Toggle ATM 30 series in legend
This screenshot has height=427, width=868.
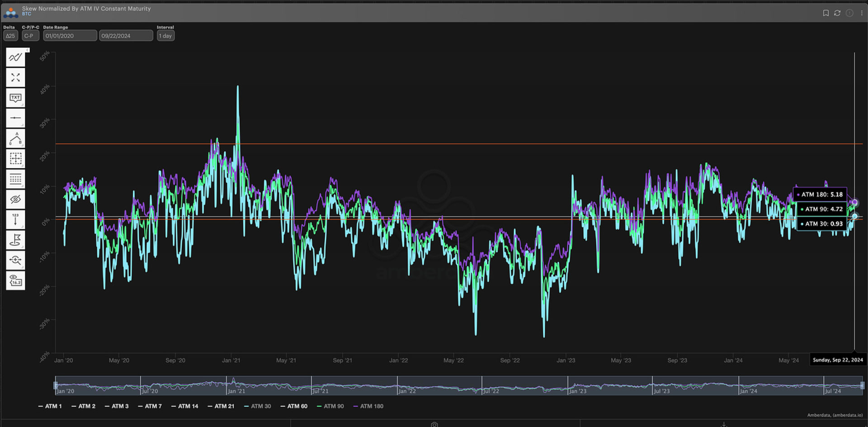tap(258, 406)
